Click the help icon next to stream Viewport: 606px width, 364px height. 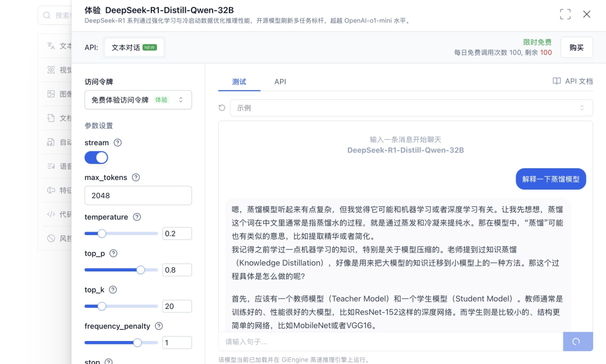coord(118,142)
